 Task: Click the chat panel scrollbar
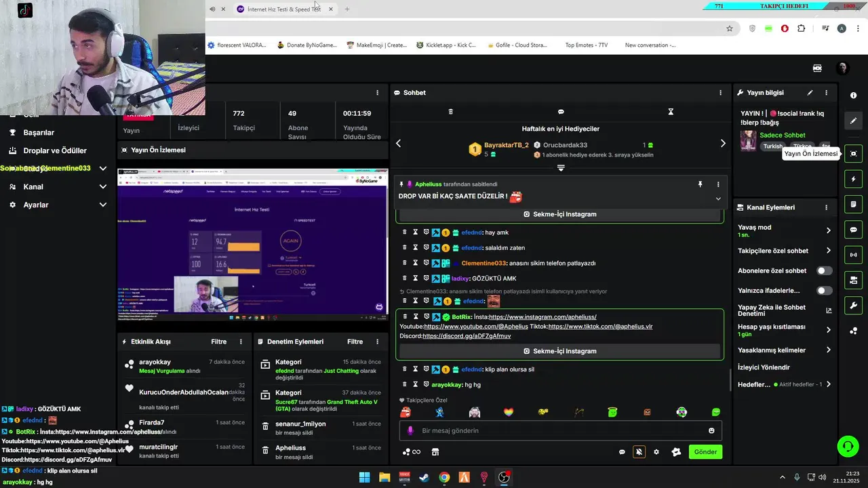[x=730, y=380]
